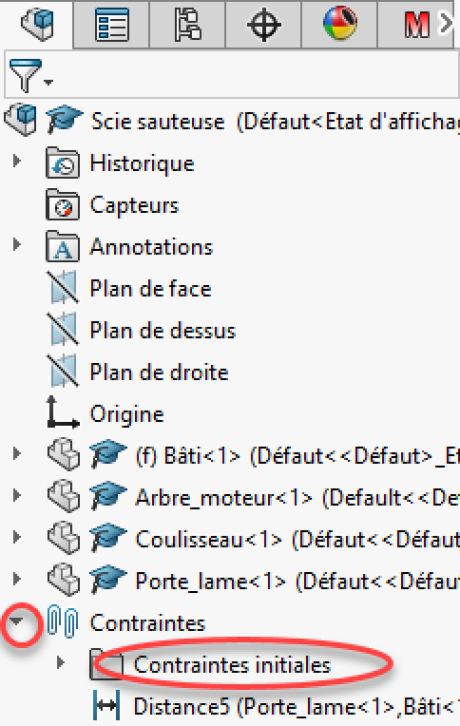This screenshot has height=726, width=460.
Task: Expand the Annotations folder
Action: point(17,244)
